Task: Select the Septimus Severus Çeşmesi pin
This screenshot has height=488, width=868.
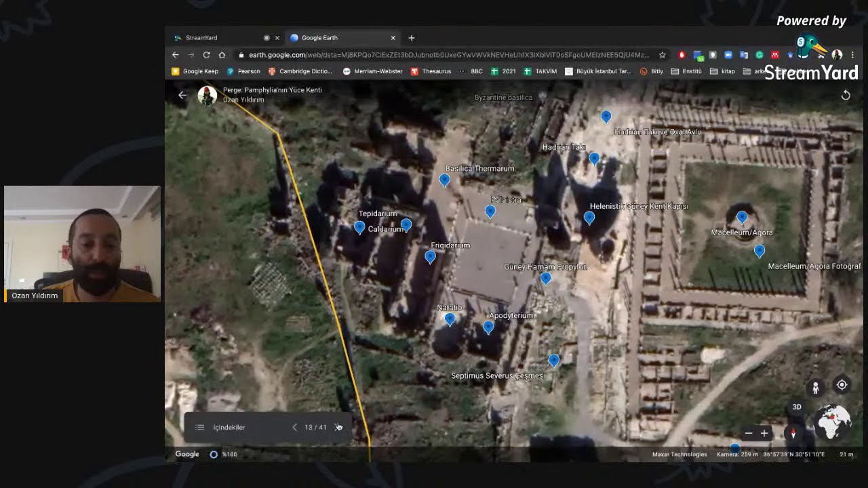Action: click(x=554, y=361)
